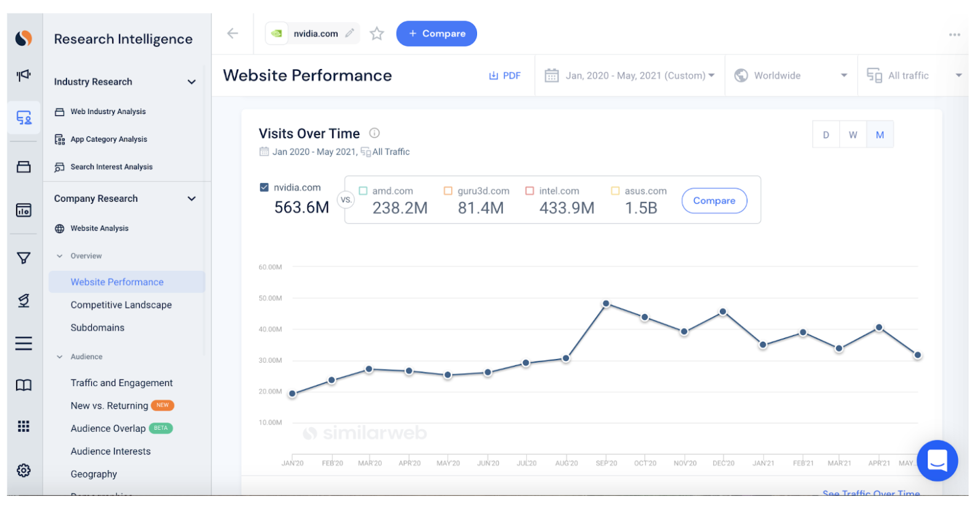Open settings gear icon in left rail
This screenshot has width=980, height=507.
(23, 471)
